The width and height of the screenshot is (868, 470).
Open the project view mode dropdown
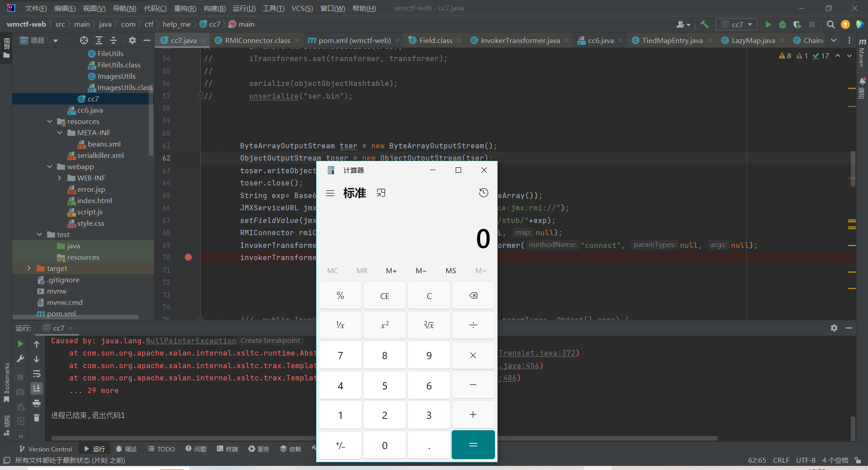pos(56,41)
